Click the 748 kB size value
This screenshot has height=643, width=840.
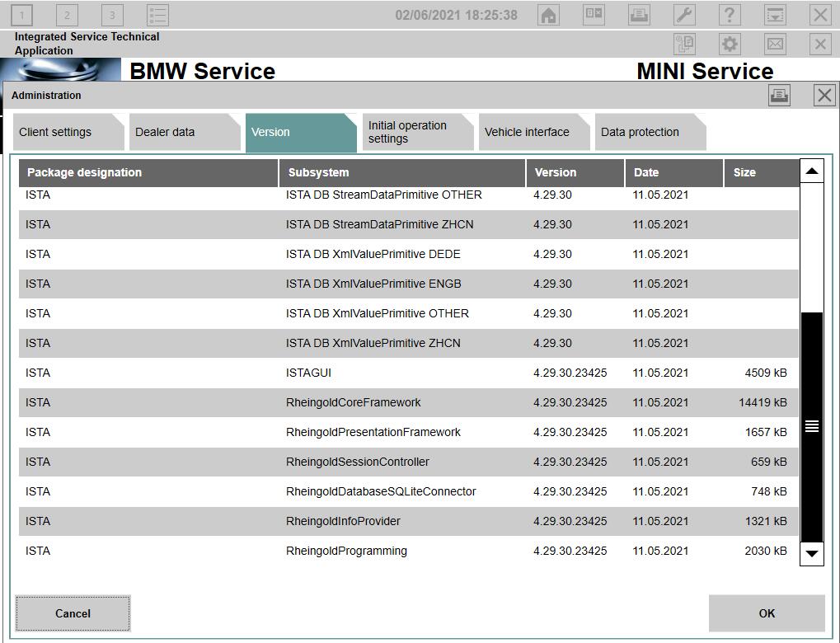[x=769, y=492]
